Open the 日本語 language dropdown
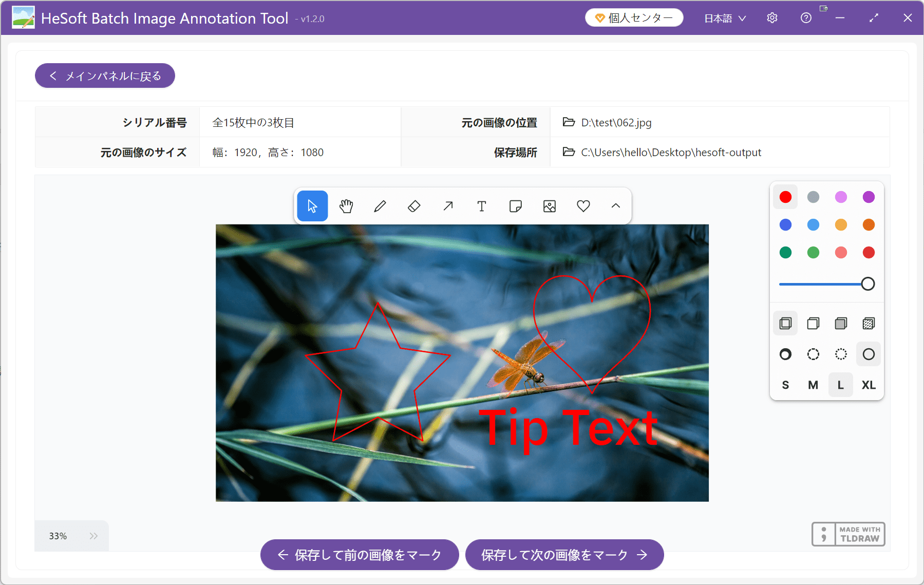 coord(725,18)
